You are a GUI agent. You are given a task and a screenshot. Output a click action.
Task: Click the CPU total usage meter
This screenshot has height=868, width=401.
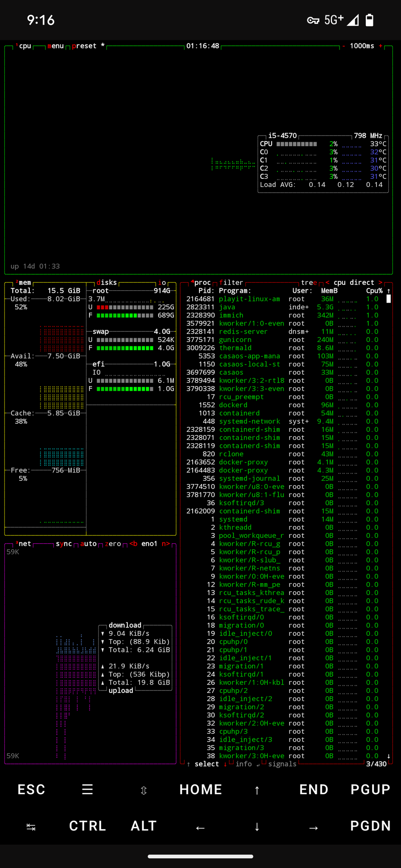297,144
